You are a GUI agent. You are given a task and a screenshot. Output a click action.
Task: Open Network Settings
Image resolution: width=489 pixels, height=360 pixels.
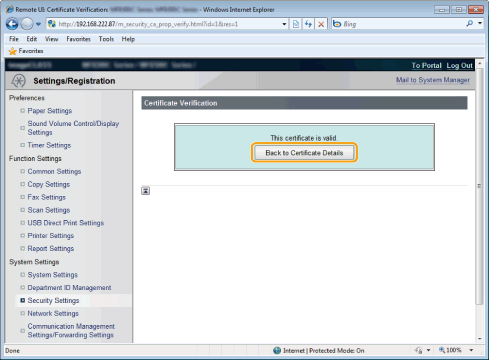(53, 314)
